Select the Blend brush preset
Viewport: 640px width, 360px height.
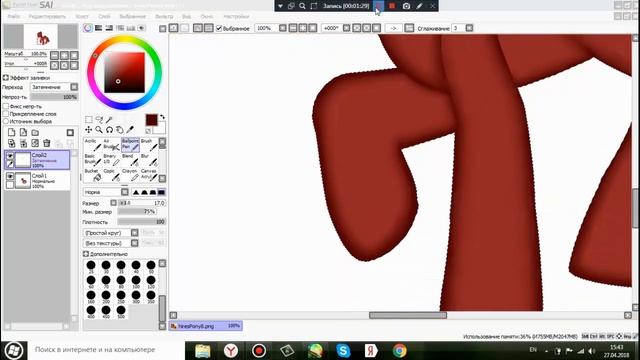pos(131,160)
